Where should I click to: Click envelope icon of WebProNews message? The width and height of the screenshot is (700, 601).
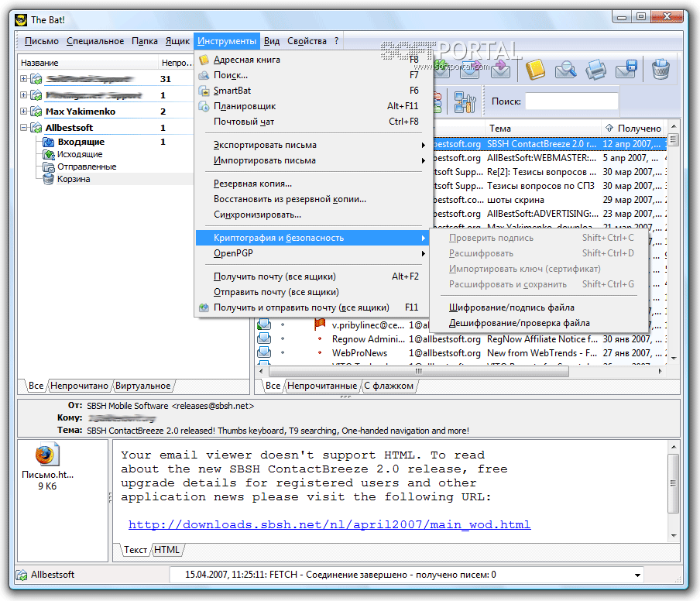pyautogui.click(x=264, y=352)
